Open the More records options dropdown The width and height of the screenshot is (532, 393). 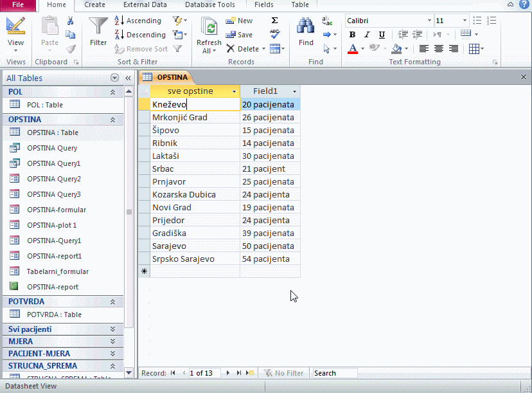click(277, 49)
